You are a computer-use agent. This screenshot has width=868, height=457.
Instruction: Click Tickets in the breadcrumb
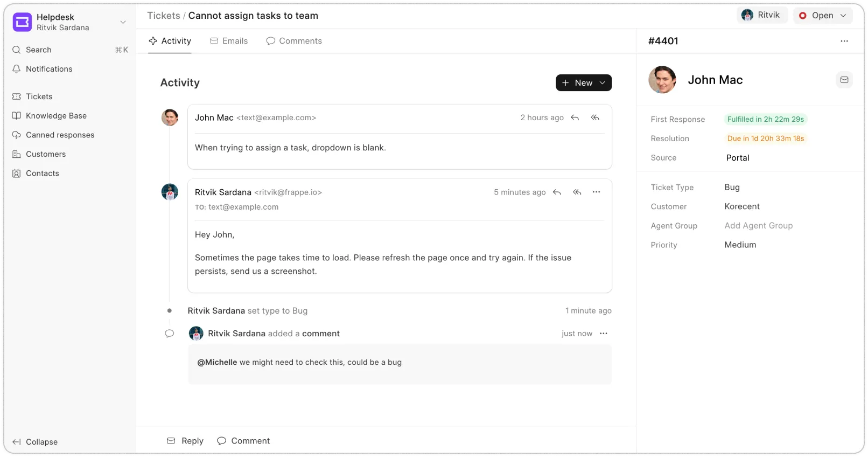[164, 16]
